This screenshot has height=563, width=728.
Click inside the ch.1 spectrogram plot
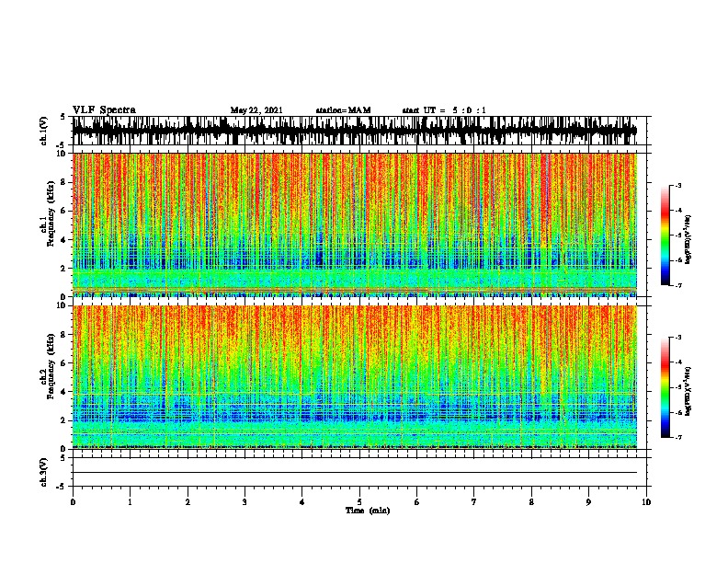pos(355,224)
